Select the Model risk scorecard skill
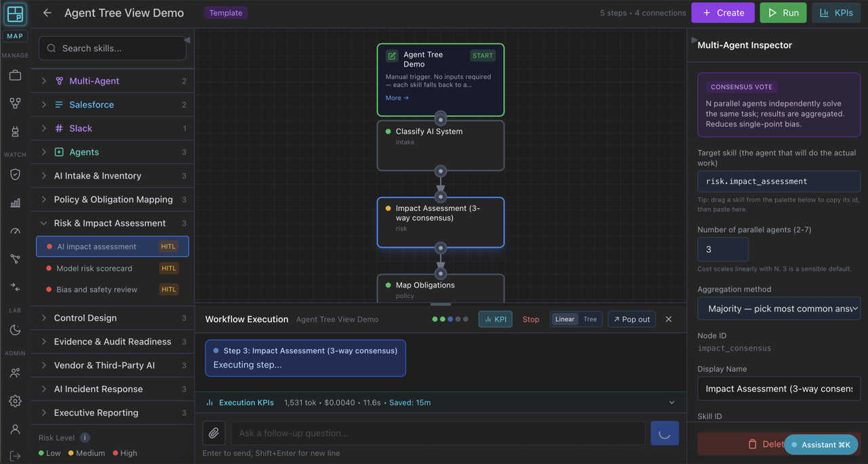 113,268
